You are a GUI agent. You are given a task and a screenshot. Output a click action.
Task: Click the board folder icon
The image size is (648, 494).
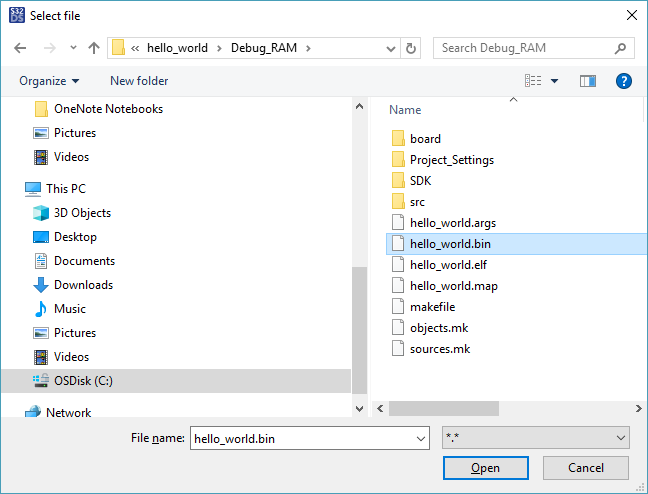398,138
